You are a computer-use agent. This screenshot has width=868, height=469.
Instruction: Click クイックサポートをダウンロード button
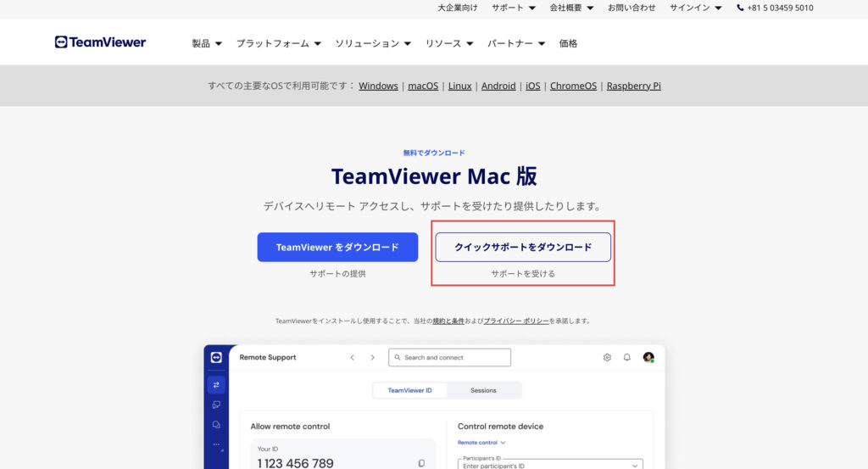[523, 248]
